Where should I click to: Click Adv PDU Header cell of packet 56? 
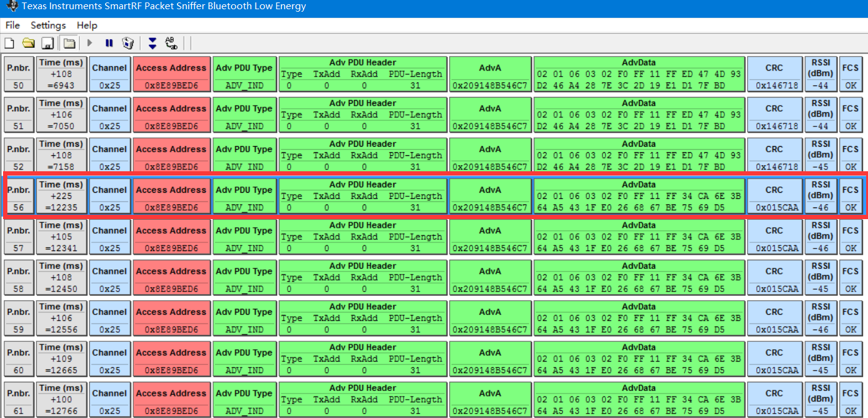363,196
